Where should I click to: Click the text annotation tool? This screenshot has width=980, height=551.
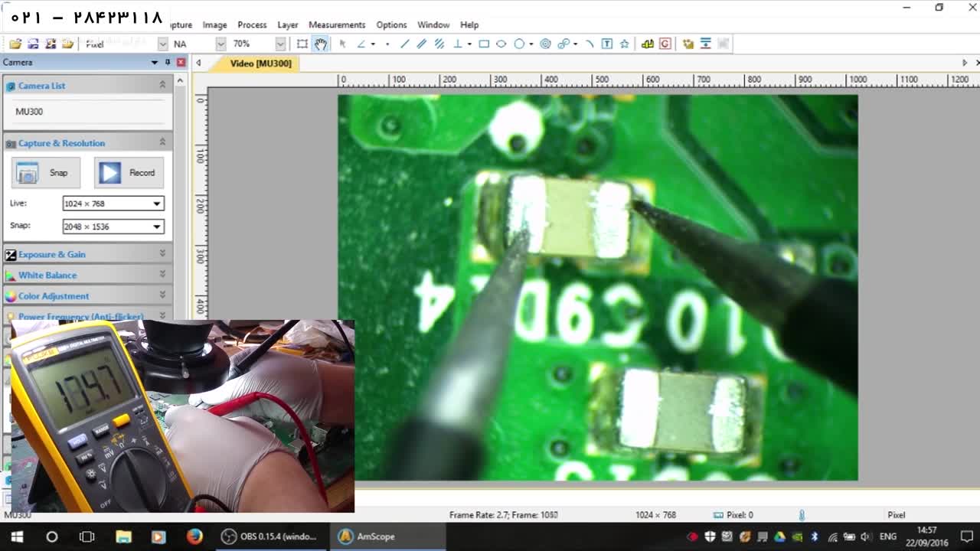[x=606, y=44]
